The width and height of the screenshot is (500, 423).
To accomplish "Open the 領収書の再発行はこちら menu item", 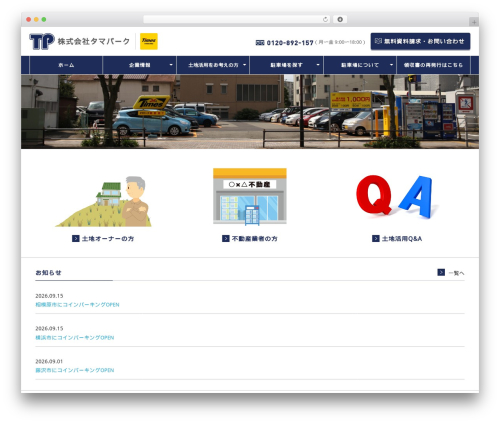I will pos(433,65).
